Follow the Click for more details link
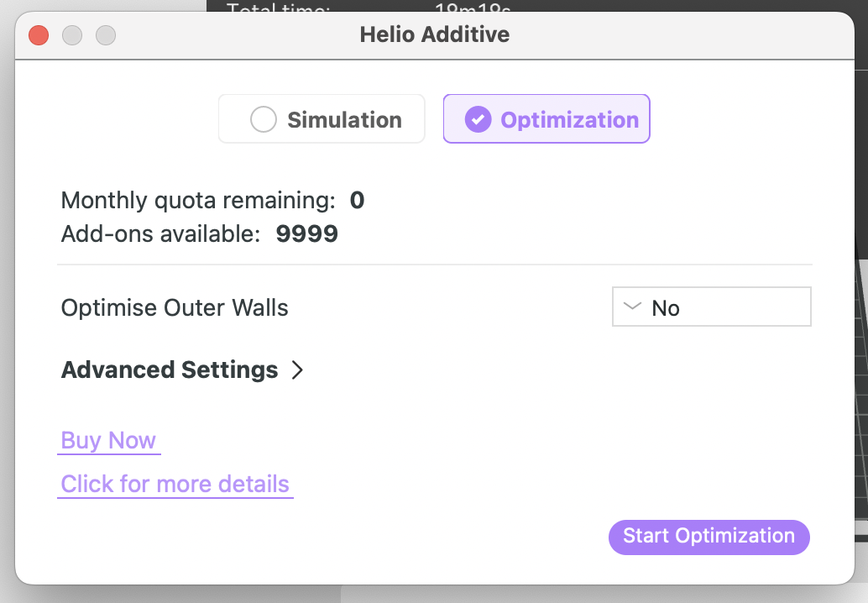 (175, 484)
